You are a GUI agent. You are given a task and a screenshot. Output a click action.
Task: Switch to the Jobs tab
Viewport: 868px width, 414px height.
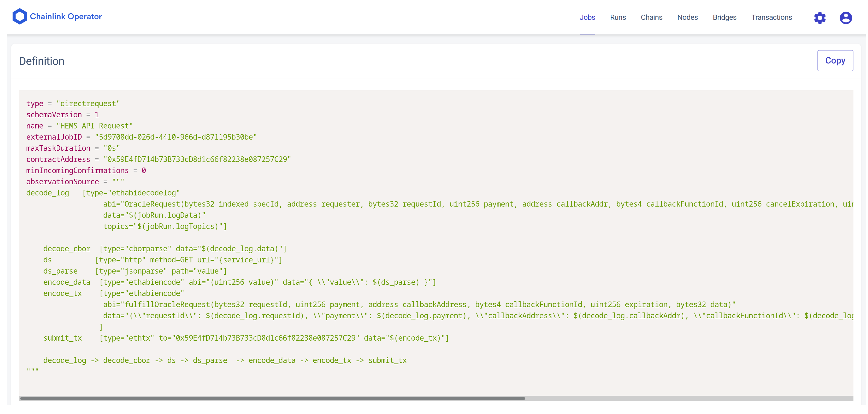(587, 18)
